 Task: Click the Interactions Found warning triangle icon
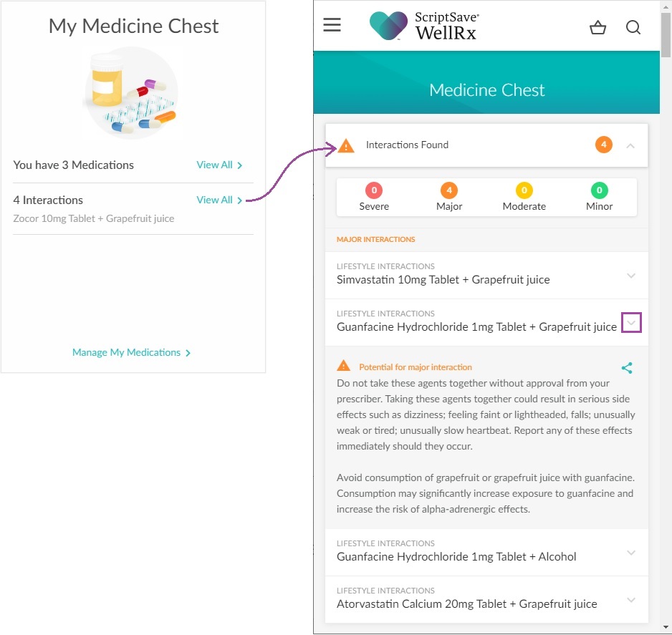346,146
